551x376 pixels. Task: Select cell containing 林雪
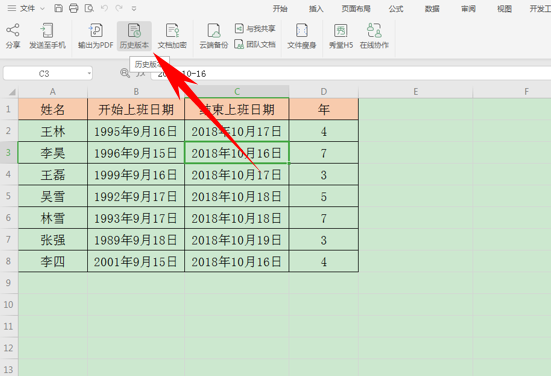53,218
